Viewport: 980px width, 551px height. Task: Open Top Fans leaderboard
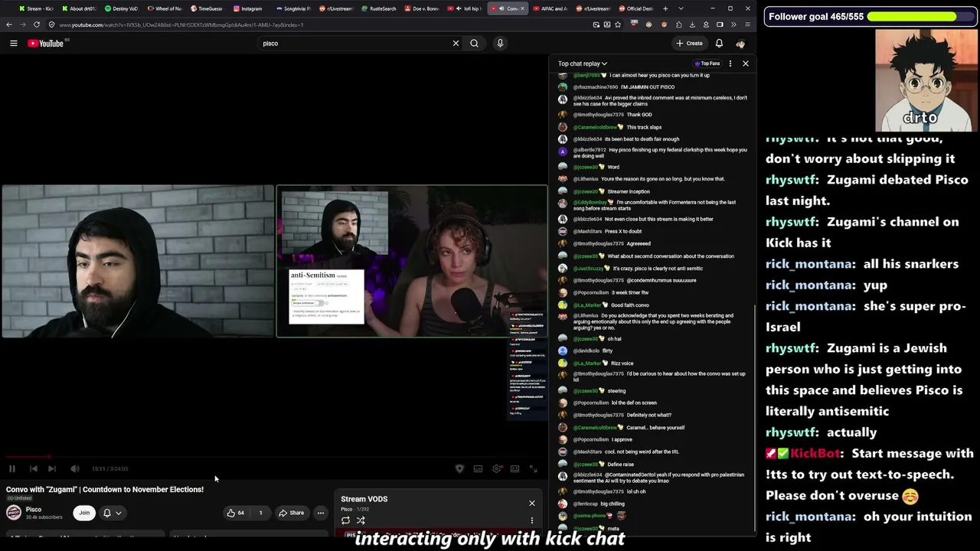tap(707, 64)
